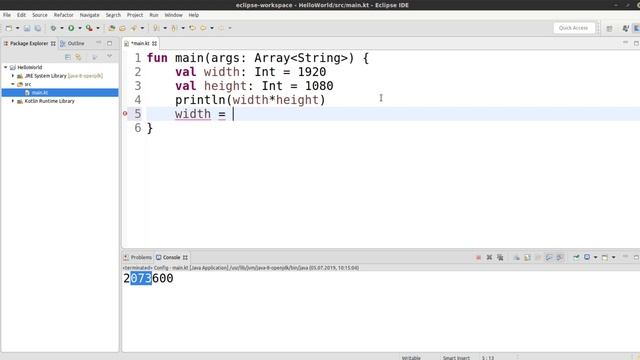Click the Save toolbar icon
640x360 pixels.
[x=27, y=28]
